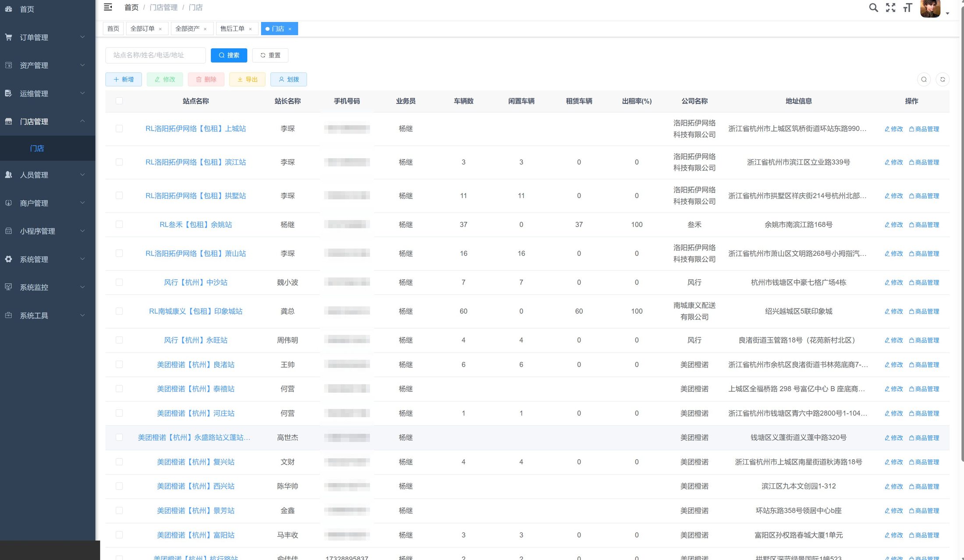Open 商品管理 for 印象城站 row

924,312
